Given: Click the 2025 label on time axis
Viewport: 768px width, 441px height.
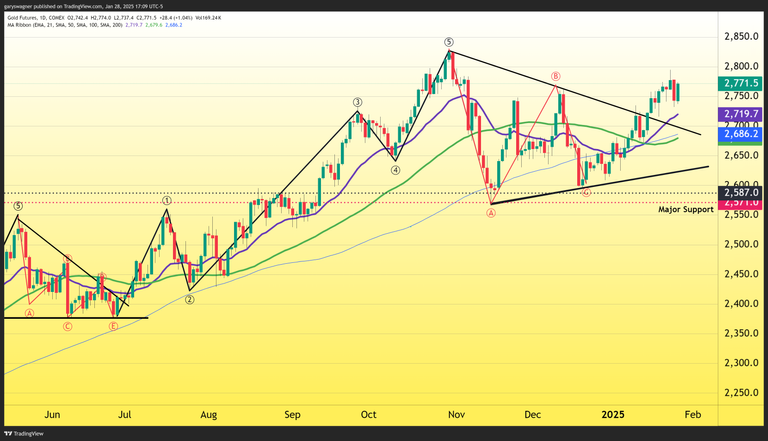Looking at the screenshot, I should pos(612,412).
